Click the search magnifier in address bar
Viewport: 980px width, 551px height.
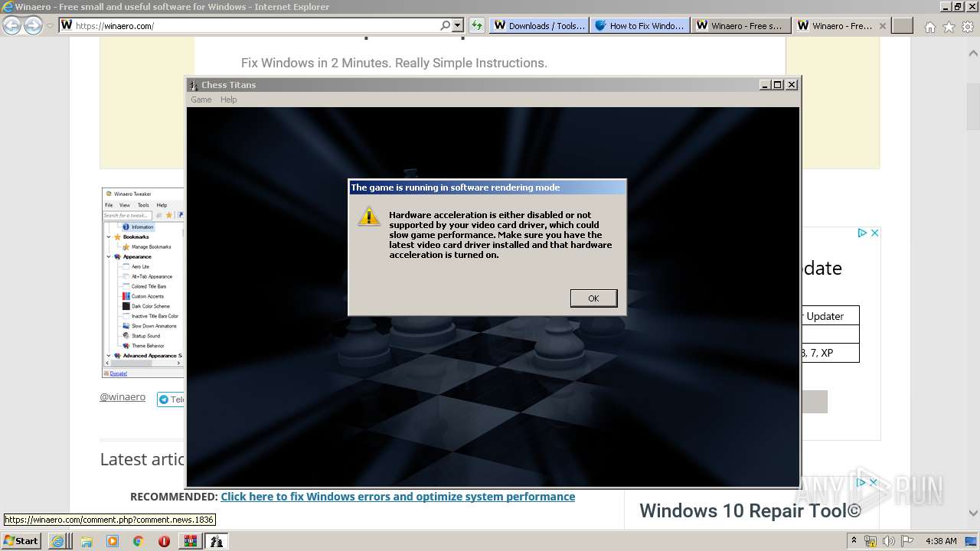(446, 25)
